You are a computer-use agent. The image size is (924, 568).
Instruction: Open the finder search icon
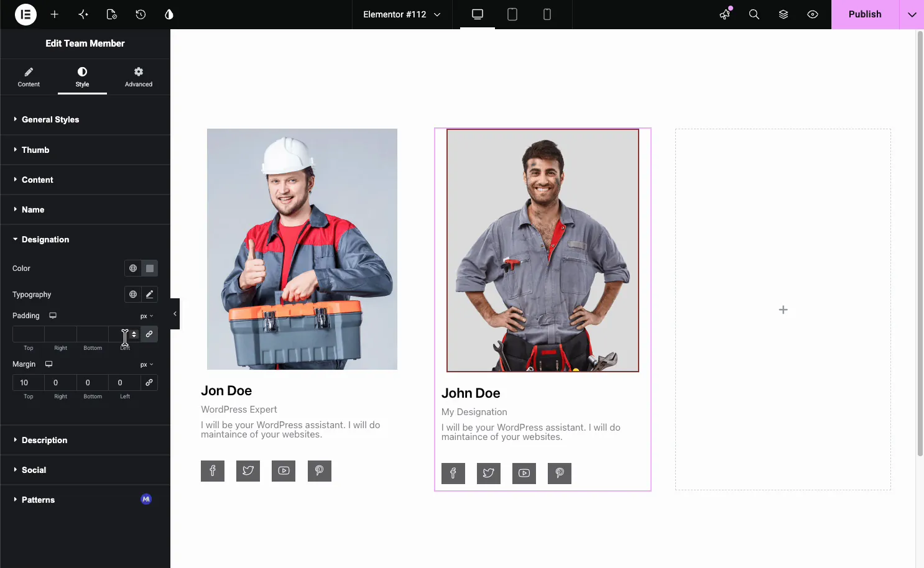[x=754, y=14]
